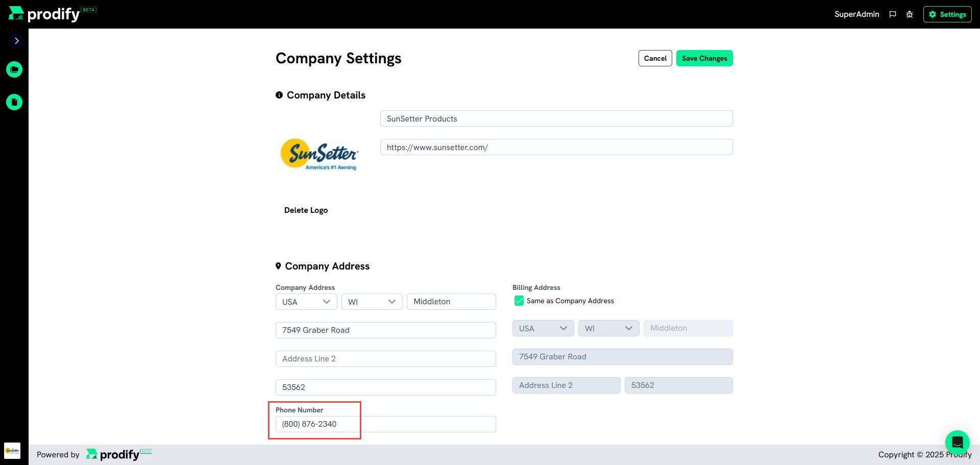Uncheck Same as Company Address checkbox
The image size is (980, 465).
coord(519,301)
